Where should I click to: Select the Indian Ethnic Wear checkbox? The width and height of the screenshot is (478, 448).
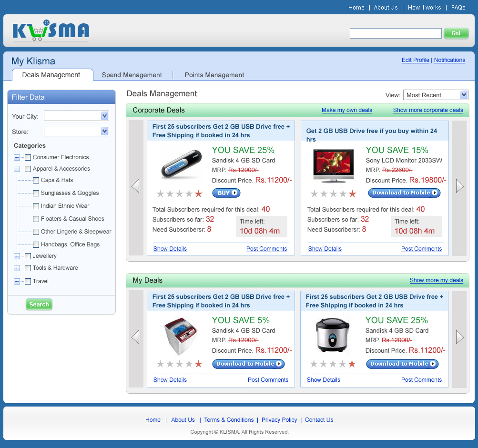coord(36,206)
